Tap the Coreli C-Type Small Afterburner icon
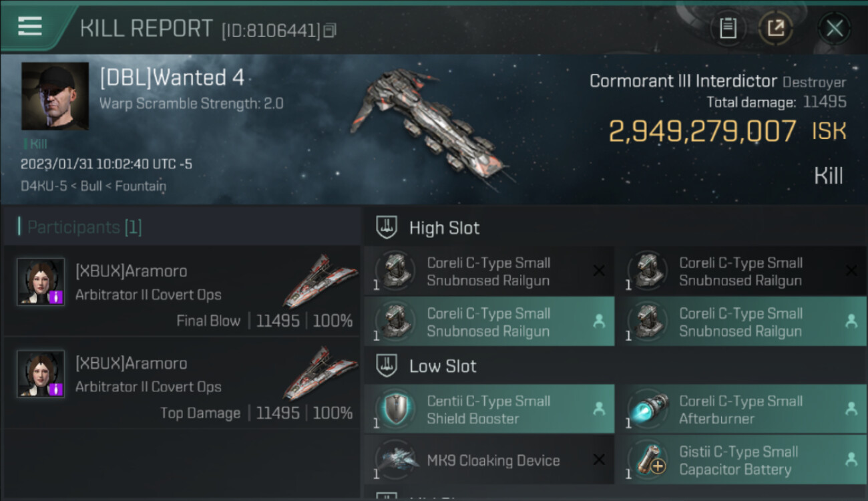 [648, 409]
